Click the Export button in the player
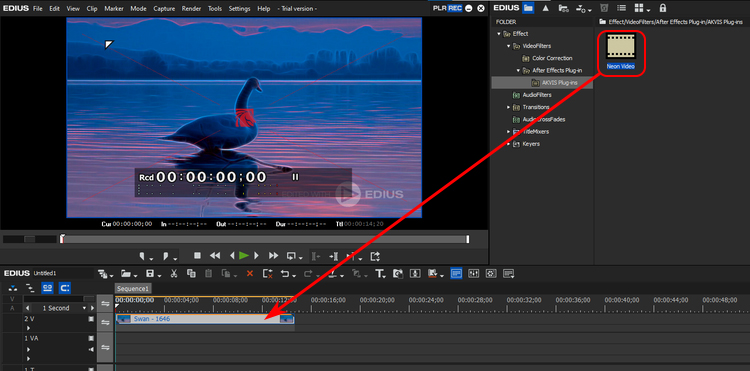750x371 pixels. coord(375,256)
